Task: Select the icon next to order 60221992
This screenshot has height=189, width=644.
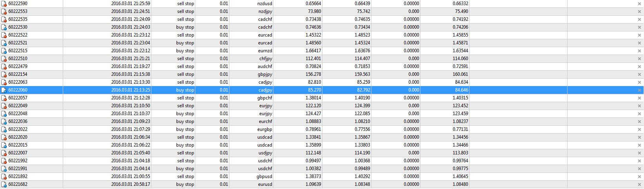Action: pos(4,161)
